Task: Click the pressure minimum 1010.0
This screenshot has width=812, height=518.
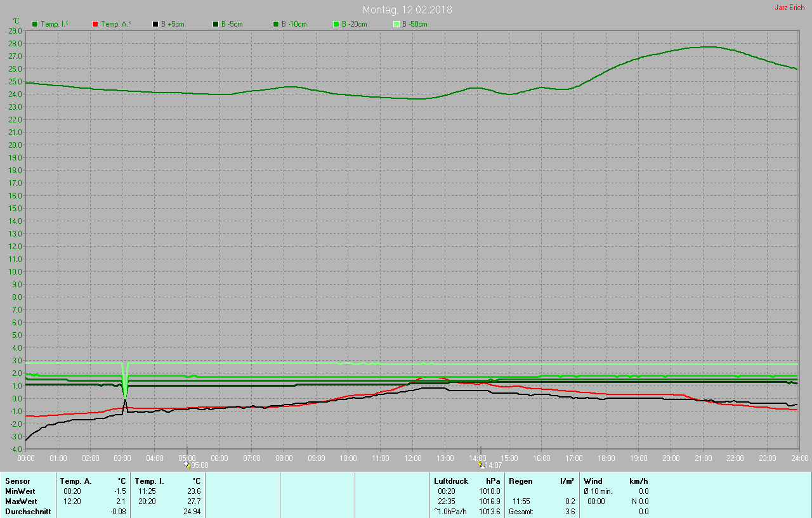Action: point(490,491)
